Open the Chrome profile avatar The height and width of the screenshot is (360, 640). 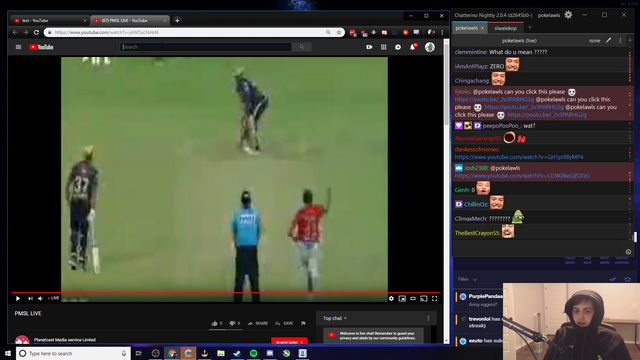[431, 32]
